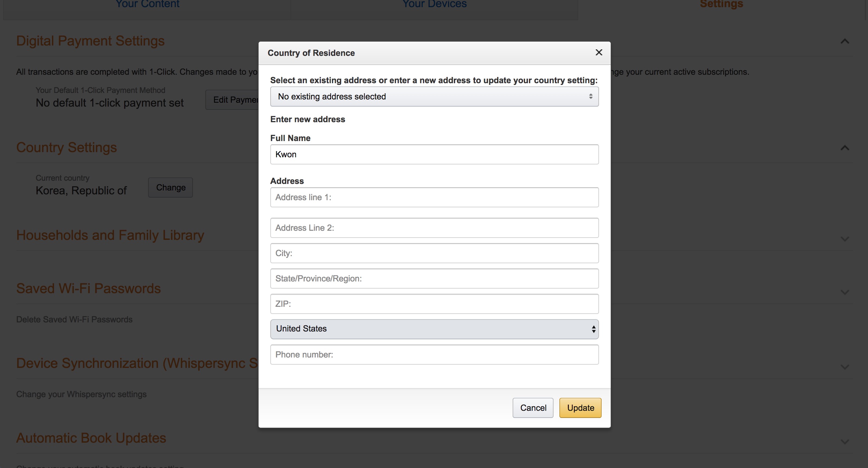Click the Saved Wi-Fi Passwords heading
The height and width of the screenshot is (468, 868).
(x=88, y=289)
